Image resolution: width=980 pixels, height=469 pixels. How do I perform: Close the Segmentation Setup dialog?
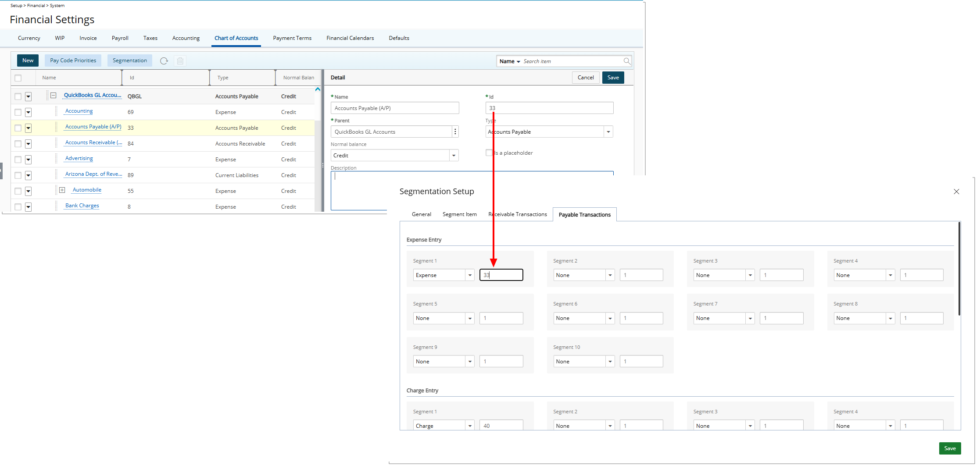[956, 192]
